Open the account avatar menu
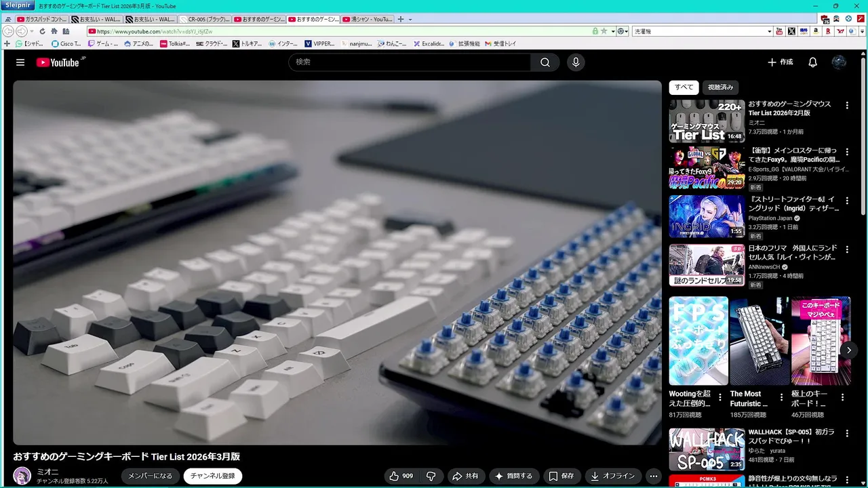Image resolution: width=868 pixels, height=488 pixels. pos(839,62)
